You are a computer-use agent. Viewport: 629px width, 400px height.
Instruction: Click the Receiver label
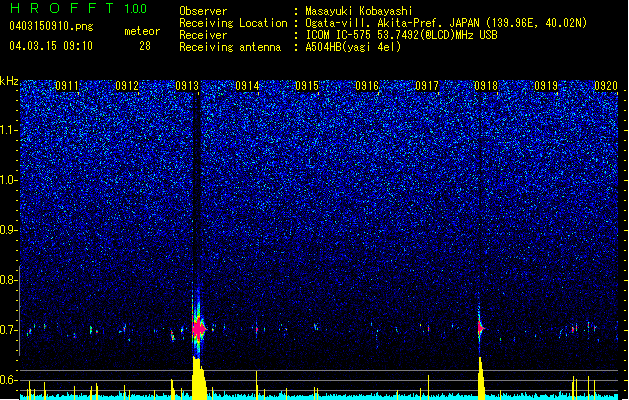pos(203,35)
